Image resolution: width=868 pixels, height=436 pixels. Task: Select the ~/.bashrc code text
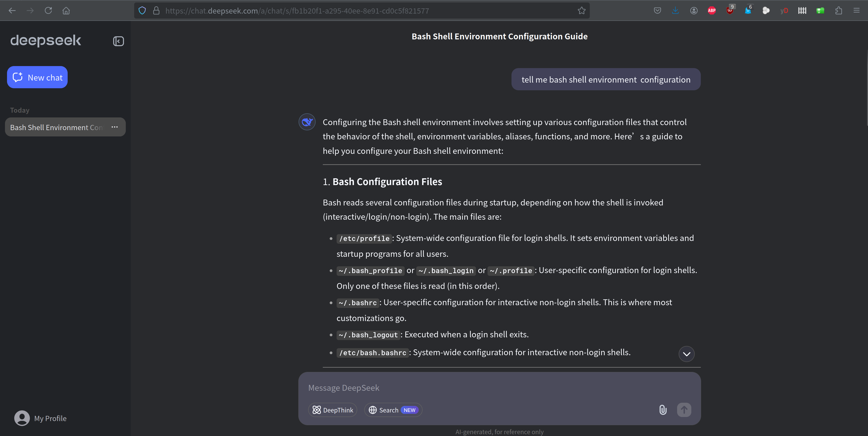click(358, 303)
